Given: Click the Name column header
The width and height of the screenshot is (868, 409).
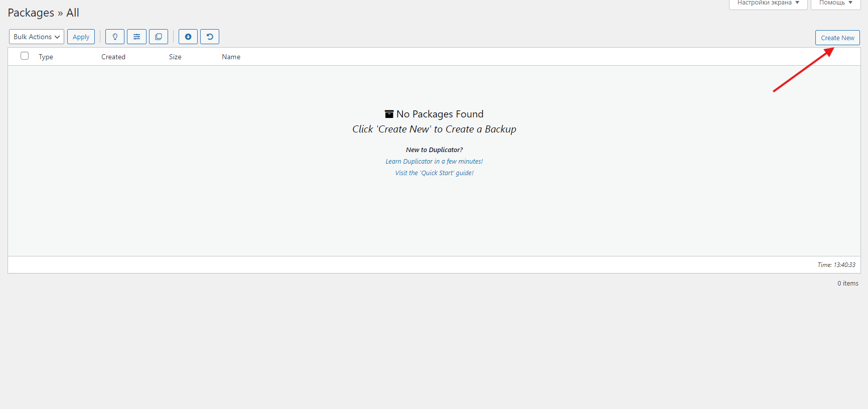Looking at the screenshot, I should [x=231, y=57].
